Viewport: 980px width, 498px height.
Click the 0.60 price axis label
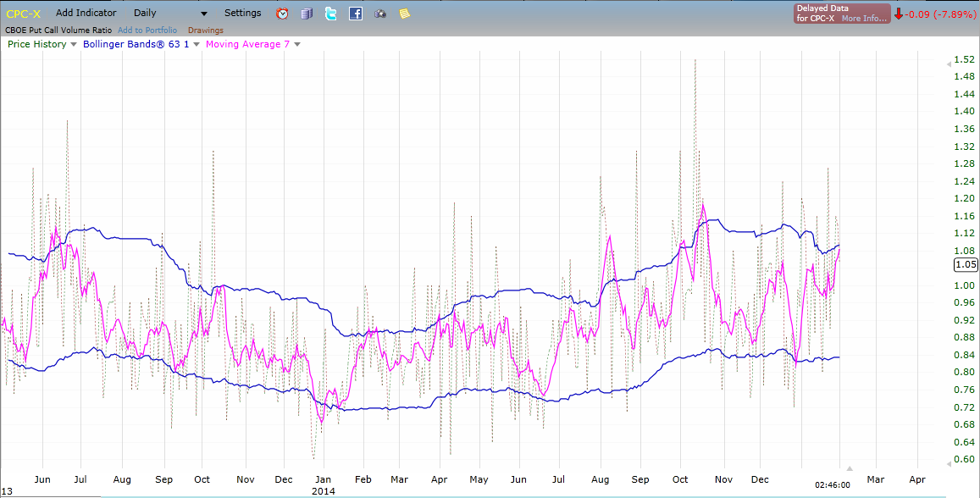coord(965,459)
